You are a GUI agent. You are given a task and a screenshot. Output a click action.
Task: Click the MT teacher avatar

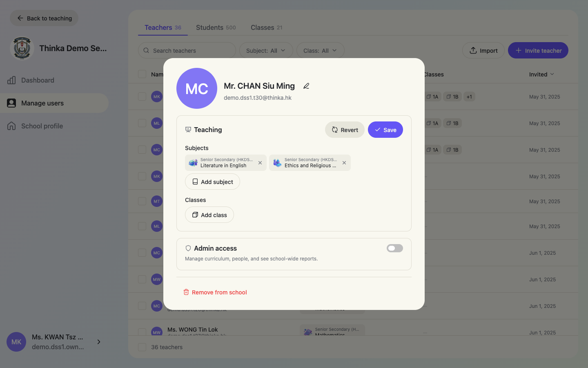[157, 201]
